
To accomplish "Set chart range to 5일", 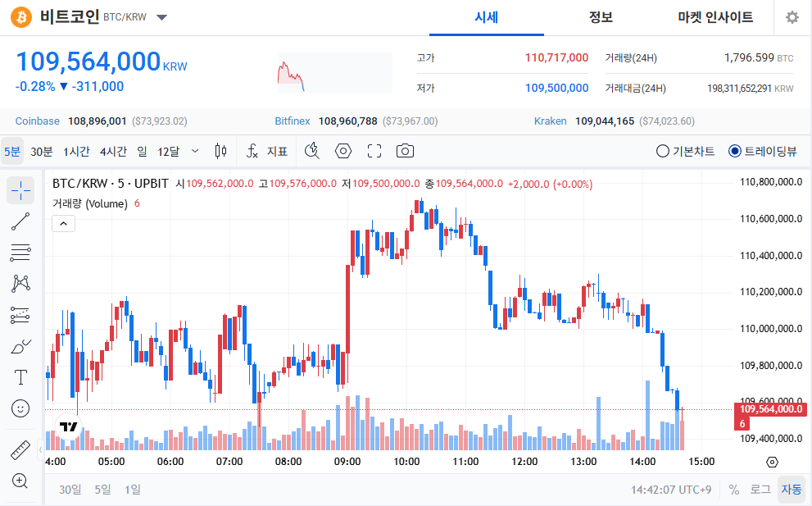I will point(102,490).
